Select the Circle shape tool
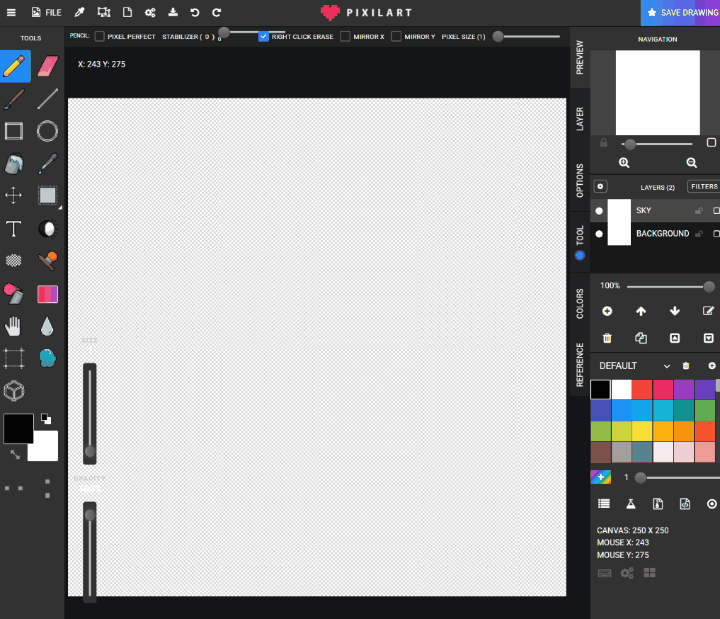Screen dimensions: 720x619 coord(47,131)
